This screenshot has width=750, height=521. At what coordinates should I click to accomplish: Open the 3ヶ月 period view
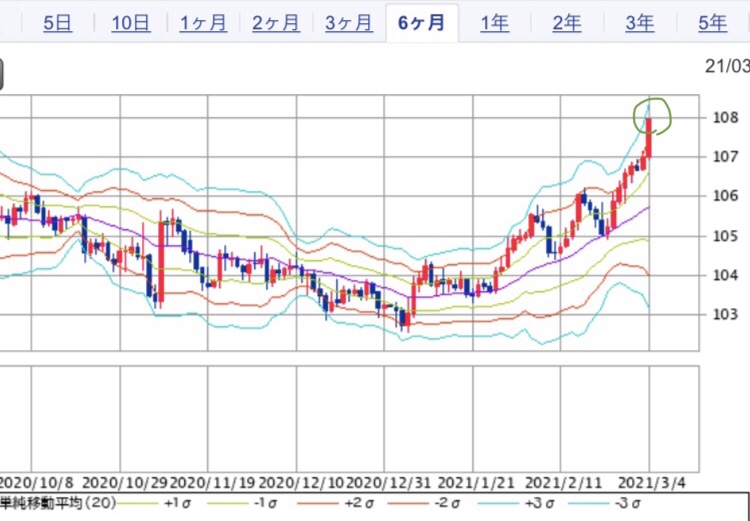coord(349,23)
